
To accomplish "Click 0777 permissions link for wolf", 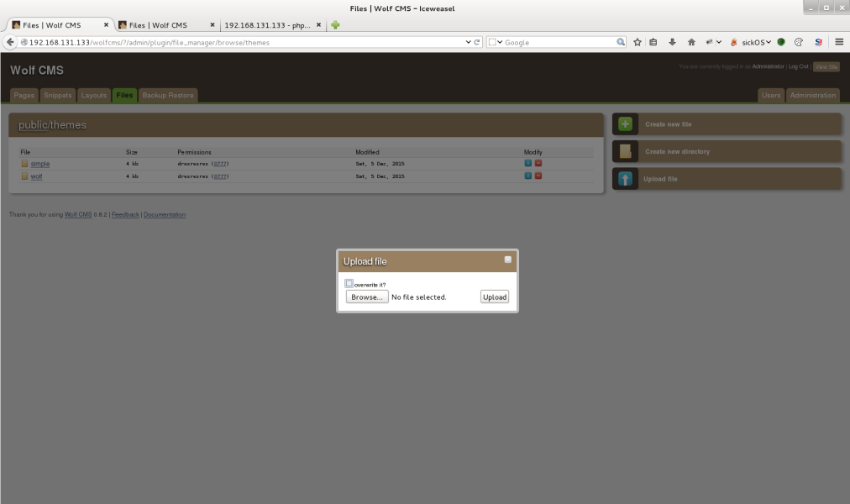I will [219, 176].
